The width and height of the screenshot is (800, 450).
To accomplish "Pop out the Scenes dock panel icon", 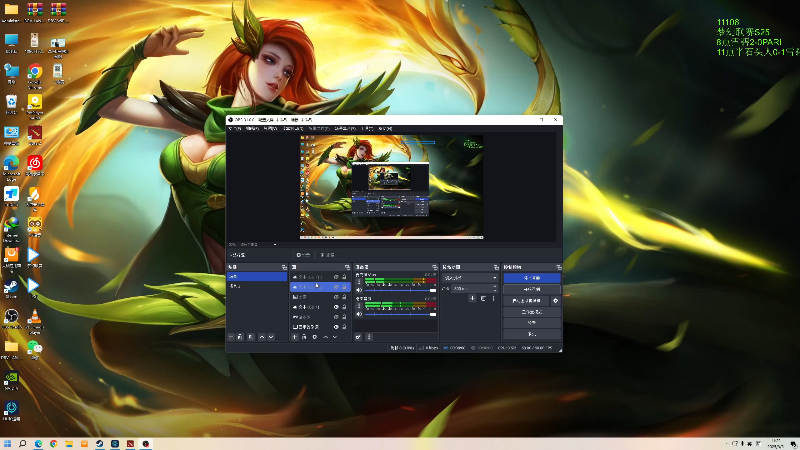I will 284,267.
